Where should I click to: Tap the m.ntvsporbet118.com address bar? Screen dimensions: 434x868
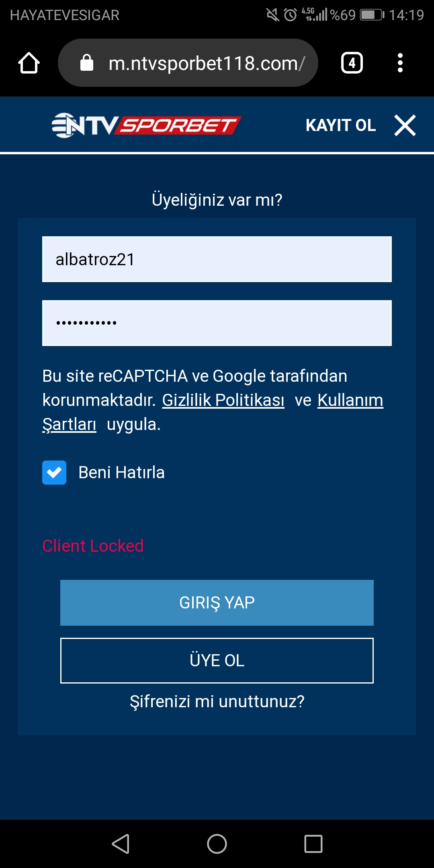[x=188, y=63]
